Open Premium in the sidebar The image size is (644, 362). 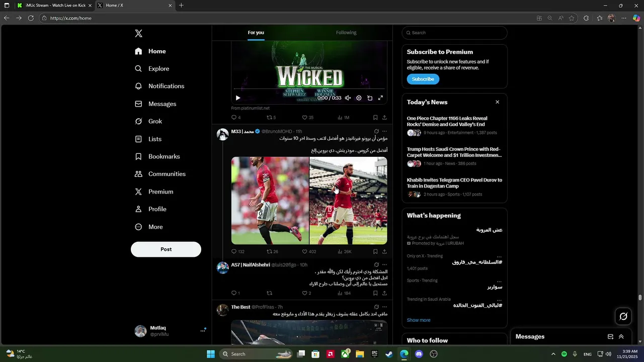click(154, 192)
